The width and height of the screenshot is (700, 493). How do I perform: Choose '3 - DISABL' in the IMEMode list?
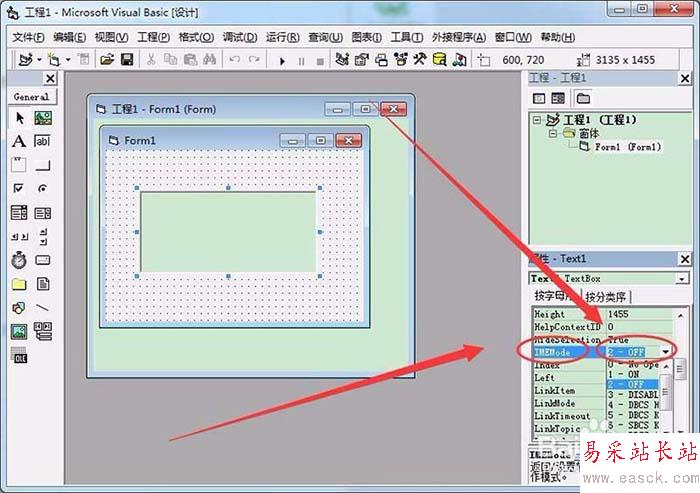click(x=632, y=395)
